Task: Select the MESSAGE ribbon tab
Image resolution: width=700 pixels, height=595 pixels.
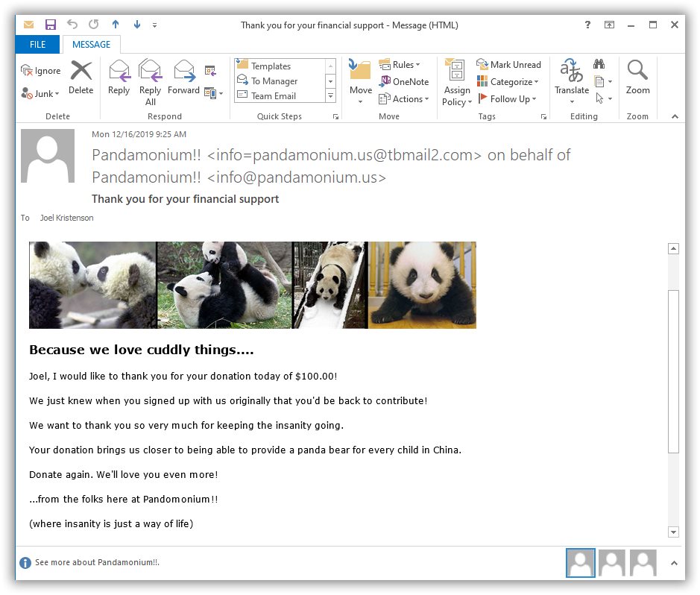Action: pyautogui.click(x=91, y=45)
